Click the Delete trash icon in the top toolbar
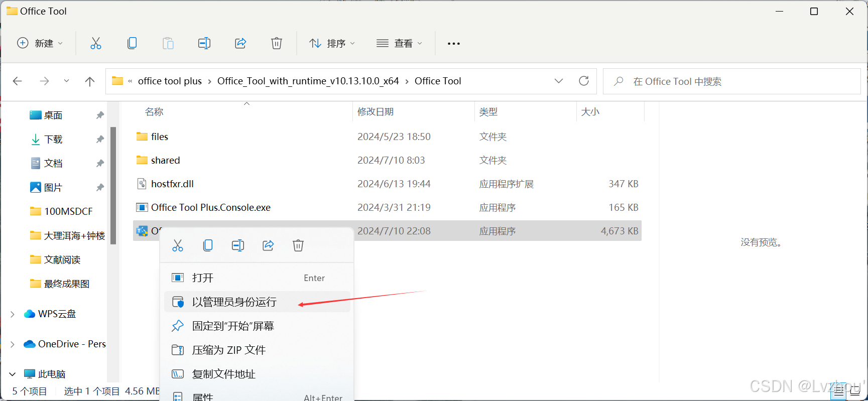Image resolution: width=868 pixels, height=401 pixels. click(276, 44)
